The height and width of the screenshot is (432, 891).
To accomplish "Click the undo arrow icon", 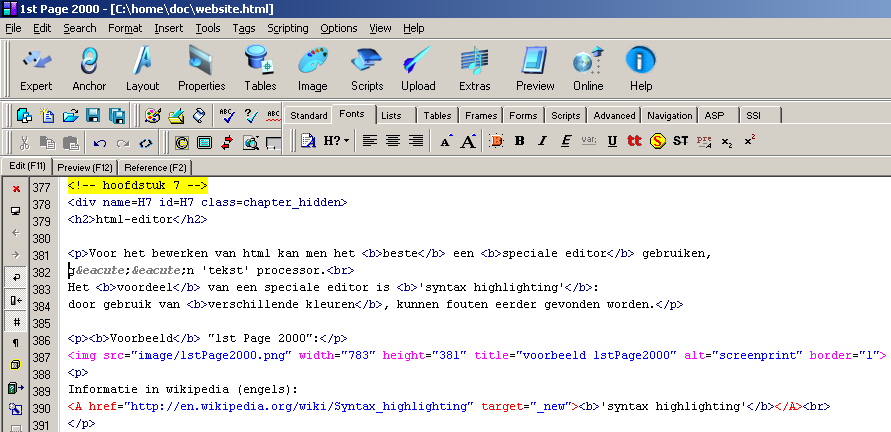I will pyautogui.click(x=100, y=143).
